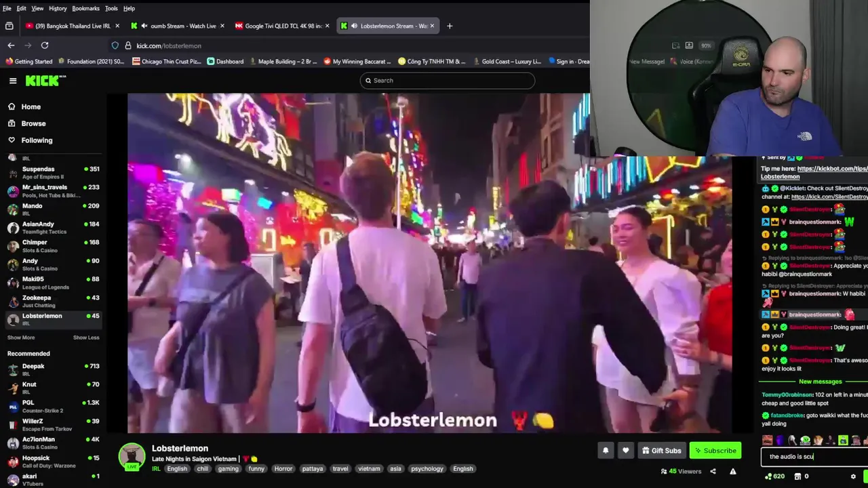Switch to Google Tivi QLED TCL tab
Screen dimensions: 868x488
pyautogui.click(x=281, y=26)
